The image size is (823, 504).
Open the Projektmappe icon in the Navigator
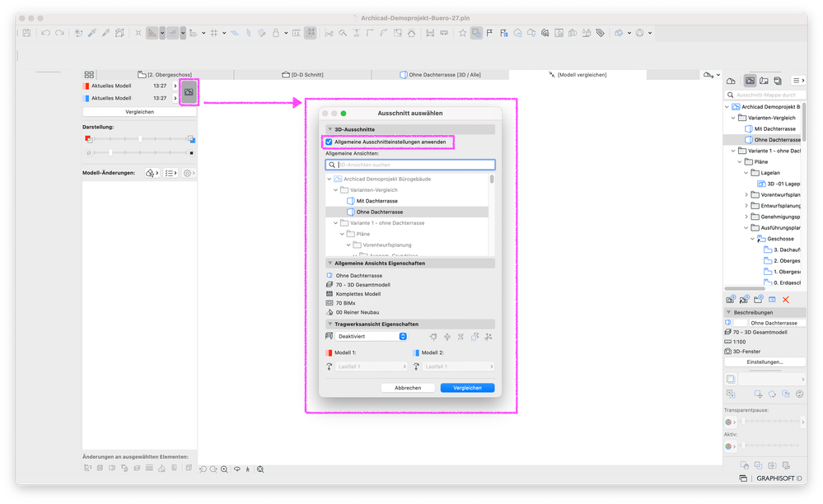731,81
